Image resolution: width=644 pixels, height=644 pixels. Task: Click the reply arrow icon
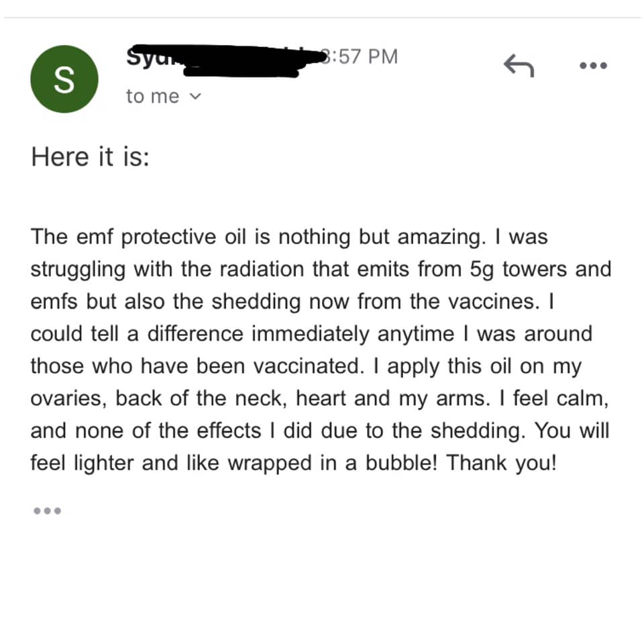pyautogui.click(x=519, y=66)
